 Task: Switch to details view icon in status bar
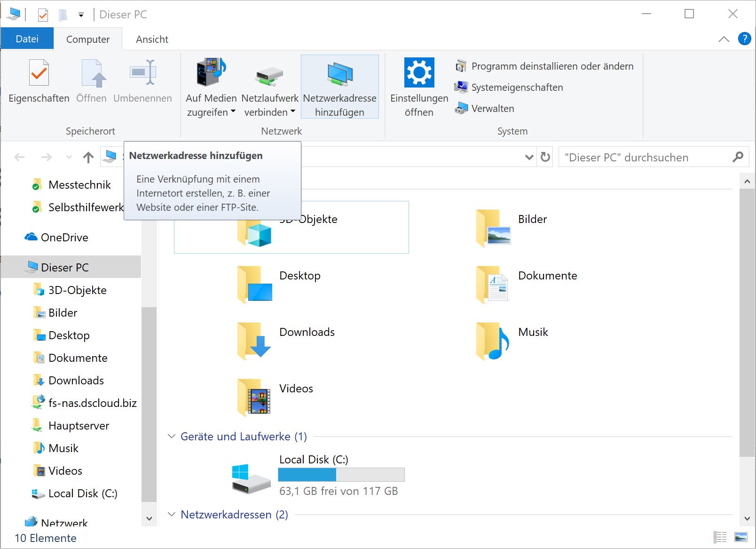point(720,537)
